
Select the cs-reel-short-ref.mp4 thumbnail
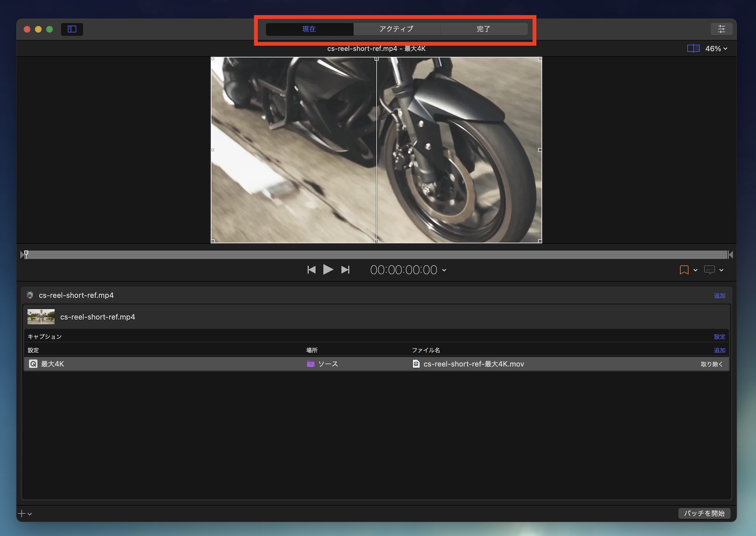pos(41,317)
